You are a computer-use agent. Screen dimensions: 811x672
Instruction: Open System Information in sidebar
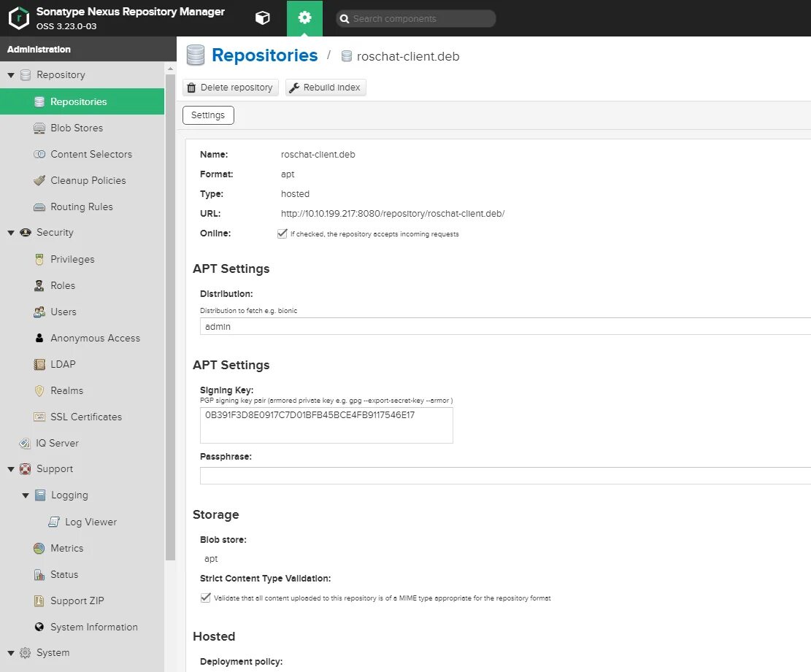click(82, 627)
